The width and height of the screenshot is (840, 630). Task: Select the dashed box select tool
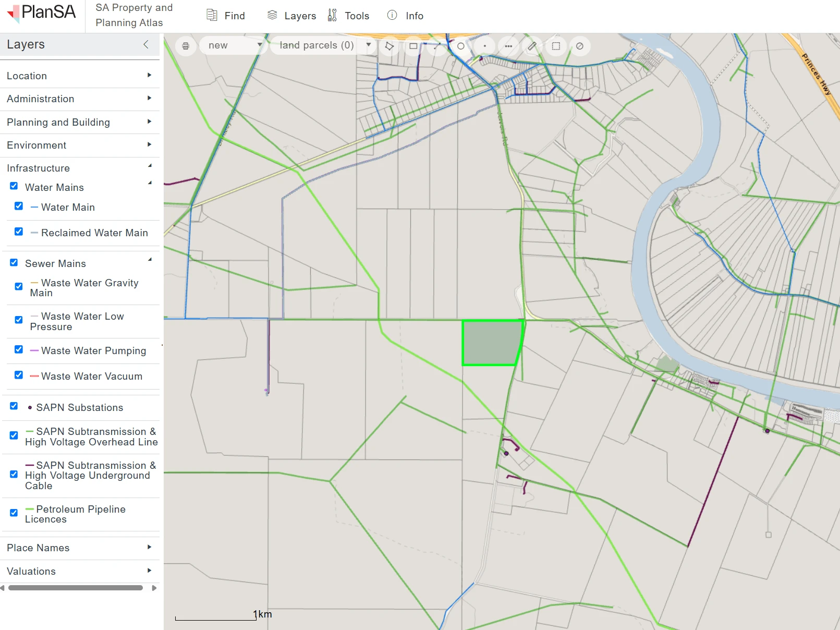[556, 46]
